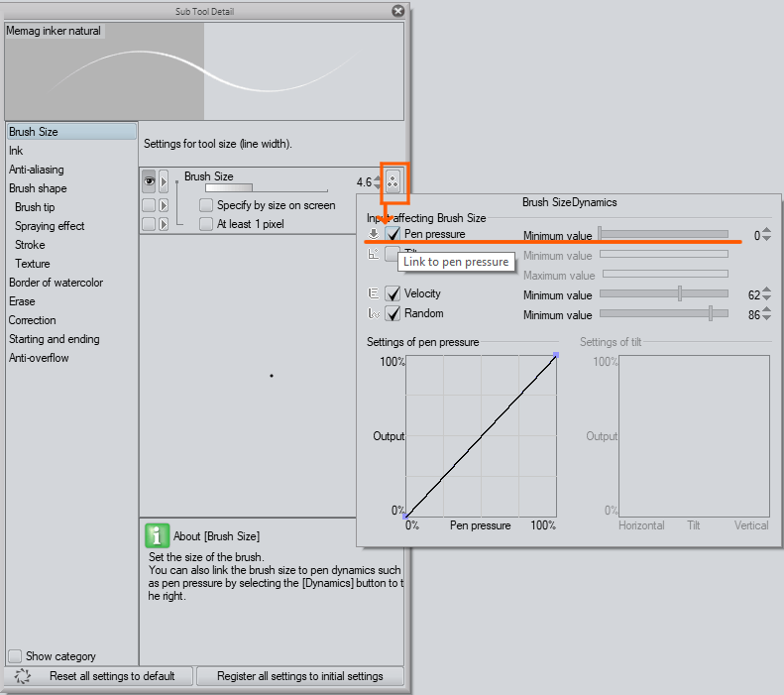This screenshot has width=784, height=695.
Task: Click the Velocity minimum value slider
Action: click(663, 294)
